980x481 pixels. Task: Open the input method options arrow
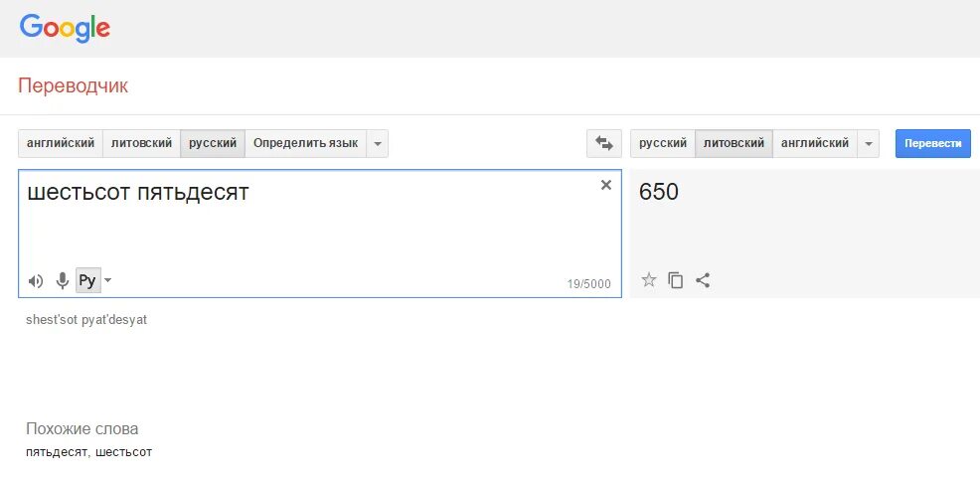click(x=108, y=280)
